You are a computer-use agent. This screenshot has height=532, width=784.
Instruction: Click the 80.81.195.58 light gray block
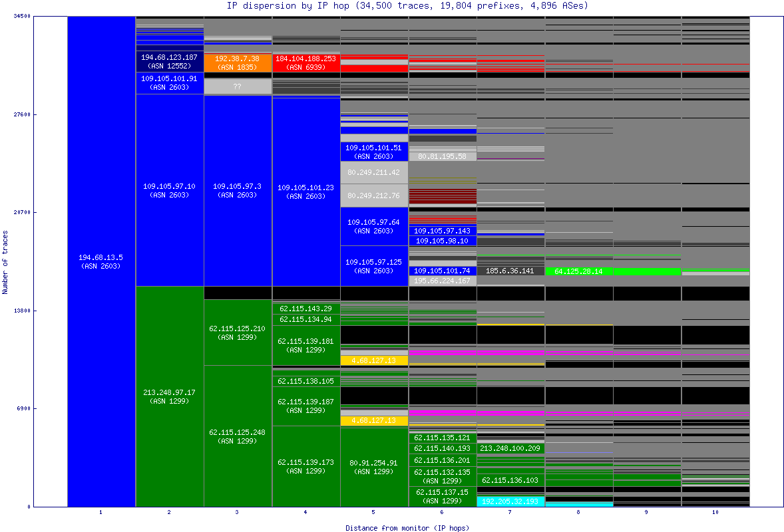(x=443, y=156)
